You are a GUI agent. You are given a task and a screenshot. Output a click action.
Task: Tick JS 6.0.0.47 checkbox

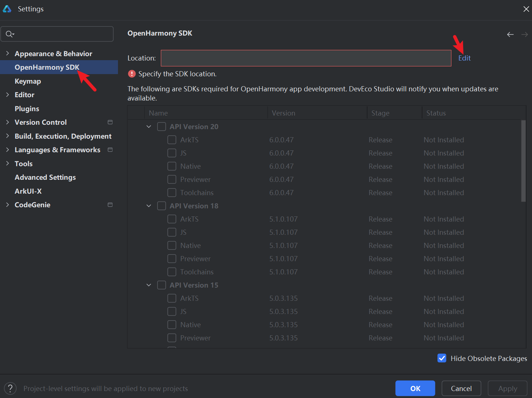click(x=172, y=153)
